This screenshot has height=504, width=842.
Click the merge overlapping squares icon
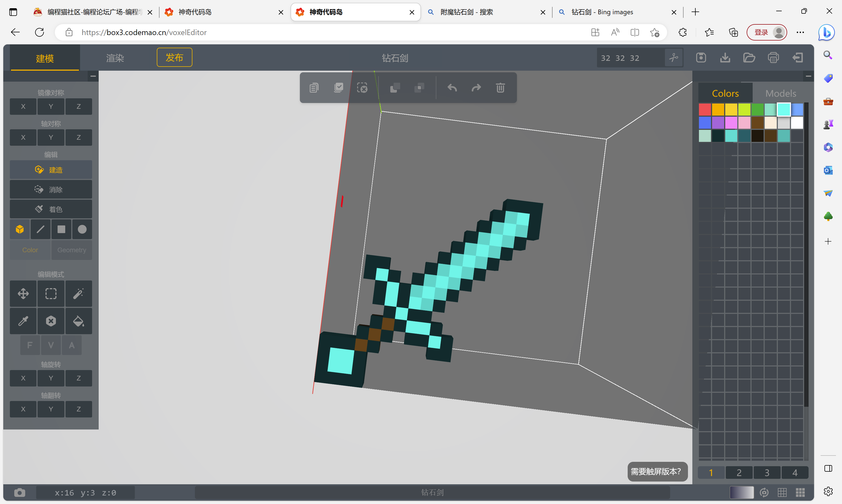pyautogui.click(x=395, y=88)
